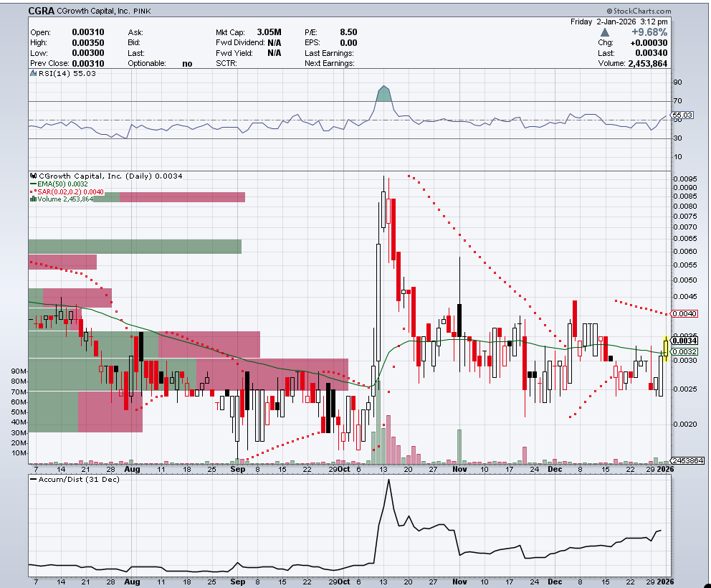Click the 0.0034 last price tag

[684, 341]
